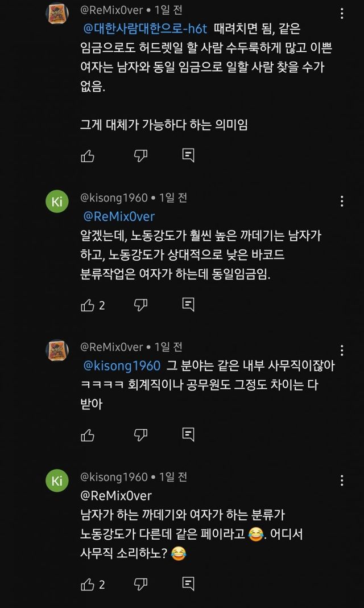The width and height of the screenshot is (364, 608).
Task: Open the @대한사람대한으로-h6t mention link
Action: click(x=146, y=28)
